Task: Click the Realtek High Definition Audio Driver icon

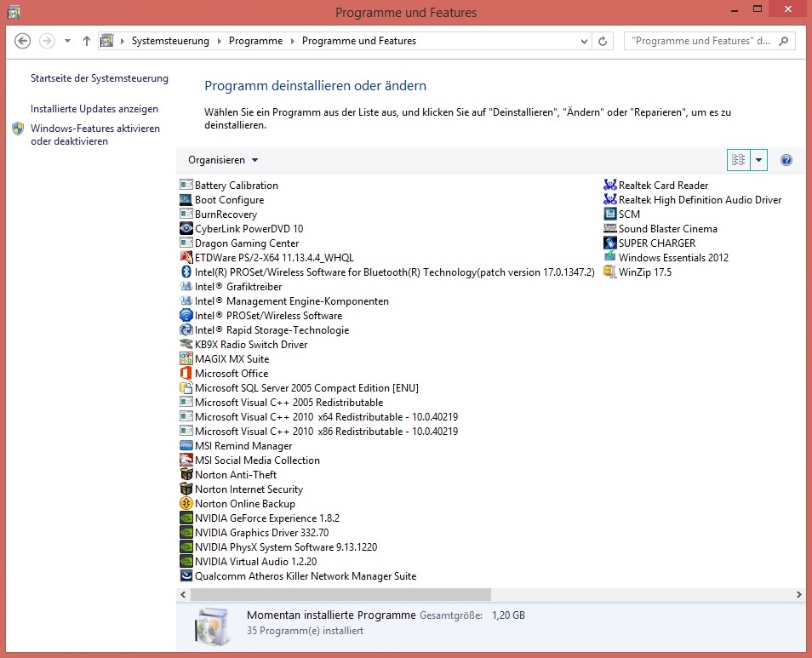Action: pos(610,199)
